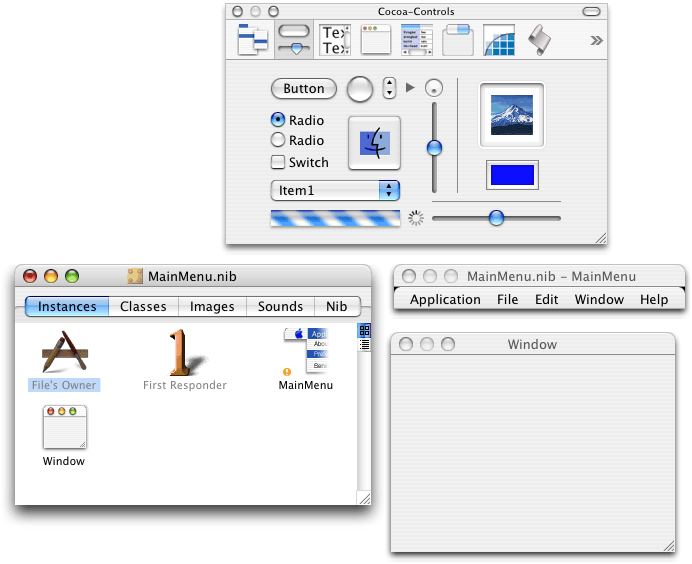Click resize grip of empty Window
Image resolution: width=692 pixels, height=564 pixels.
669,545
